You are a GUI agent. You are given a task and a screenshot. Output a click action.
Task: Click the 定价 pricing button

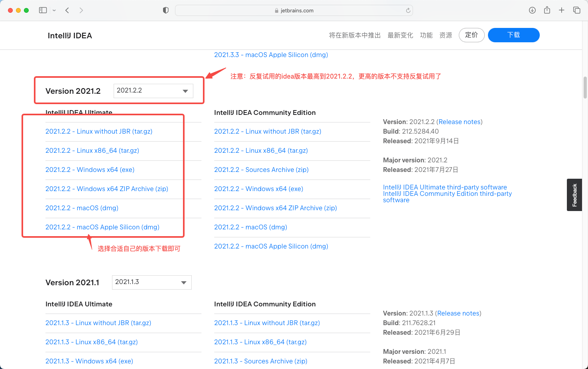tap(472, 35)
